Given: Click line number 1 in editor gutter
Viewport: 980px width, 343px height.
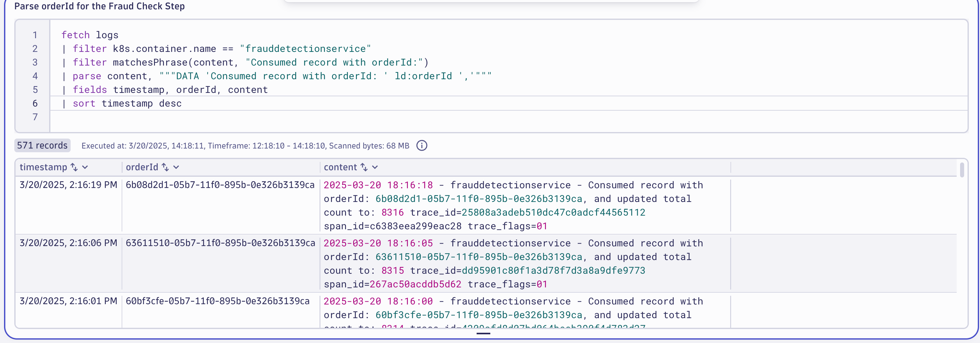Looking at the screenshot, I should 35,35.
